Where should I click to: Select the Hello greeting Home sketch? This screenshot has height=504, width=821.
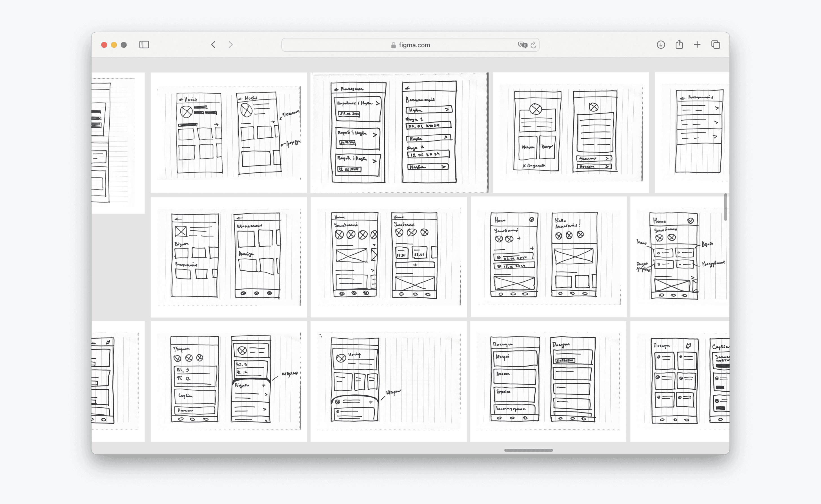[x=548, y=257]
